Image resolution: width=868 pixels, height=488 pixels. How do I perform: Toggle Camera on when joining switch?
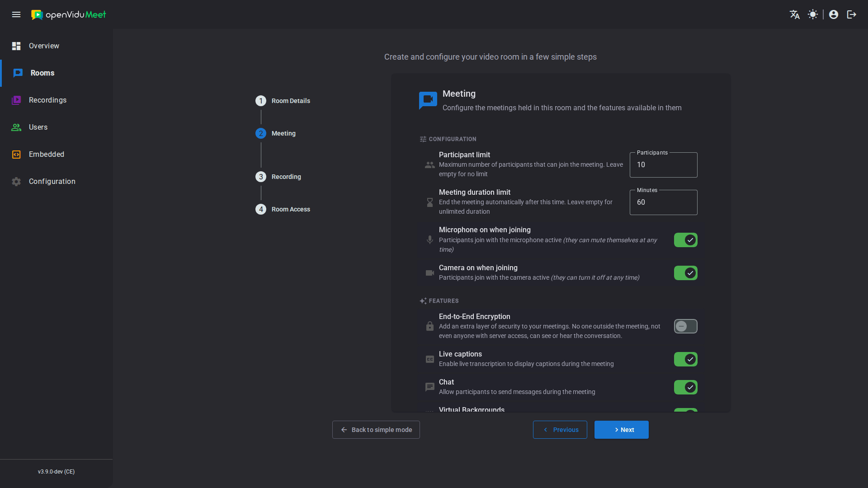click(x=686, y=273)
